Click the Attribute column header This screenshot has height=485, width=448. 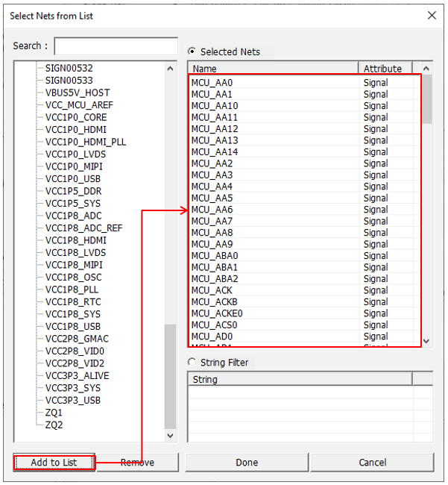tap(382, 69)
